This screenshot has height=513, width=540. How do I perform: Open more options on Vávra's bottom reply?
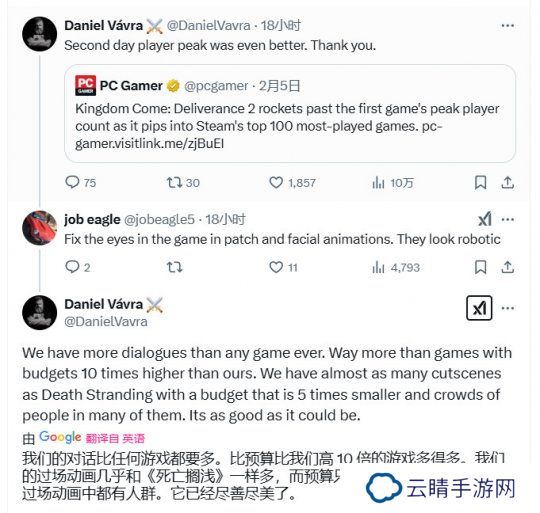[x=508, y=308]
